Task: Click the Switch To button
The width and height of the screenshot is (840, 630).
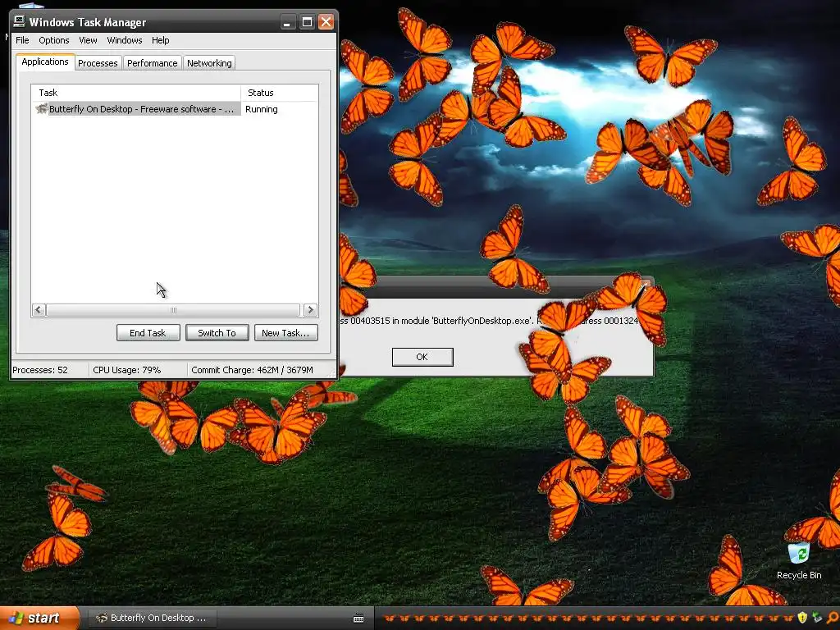Action: (x=217, y=333)
